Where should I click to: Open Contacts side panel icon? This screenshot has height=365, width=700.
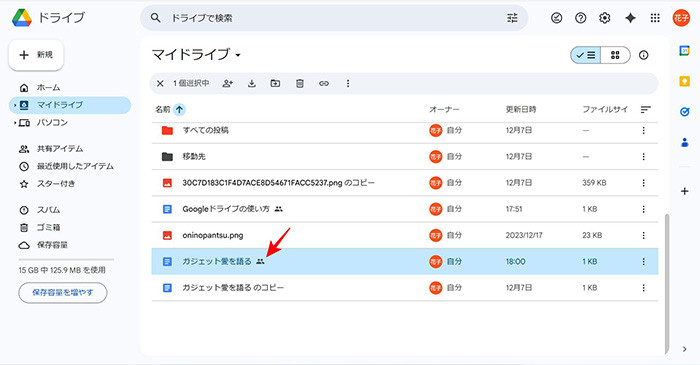point(684,143)
